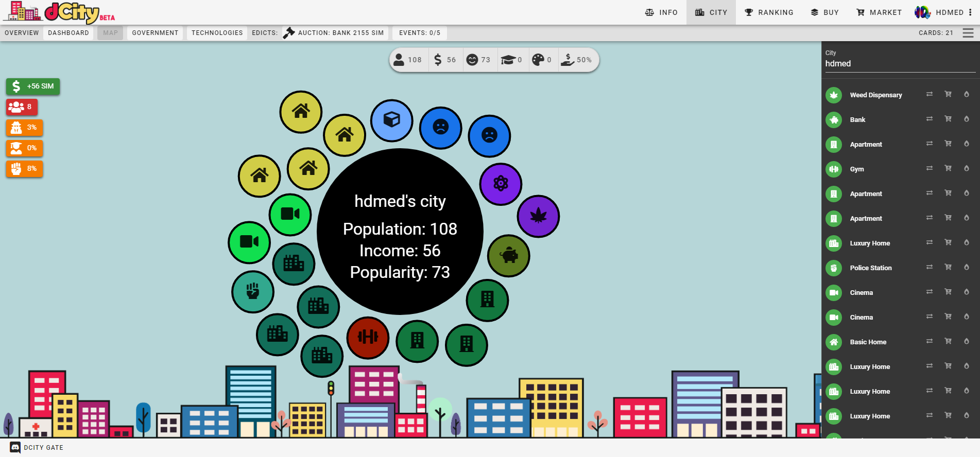The height and width of the screenshot is (457, 980).
Task: Click the population 108 stat
Action: point(407,60)
